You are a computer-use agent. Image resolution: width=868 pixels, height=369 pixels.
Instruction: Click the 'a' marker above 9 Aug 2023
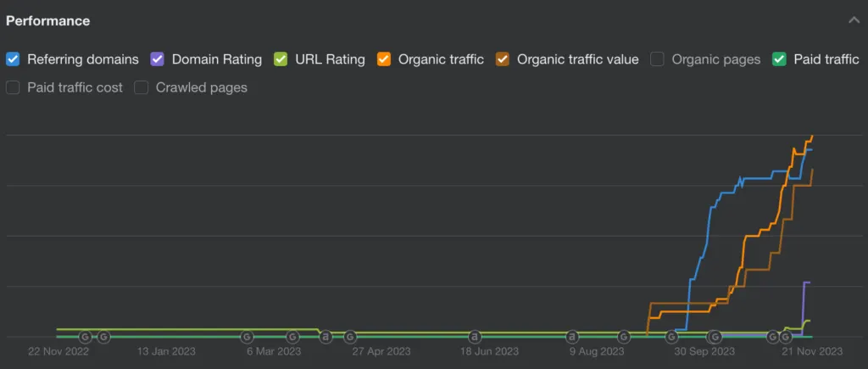(572, 336)
